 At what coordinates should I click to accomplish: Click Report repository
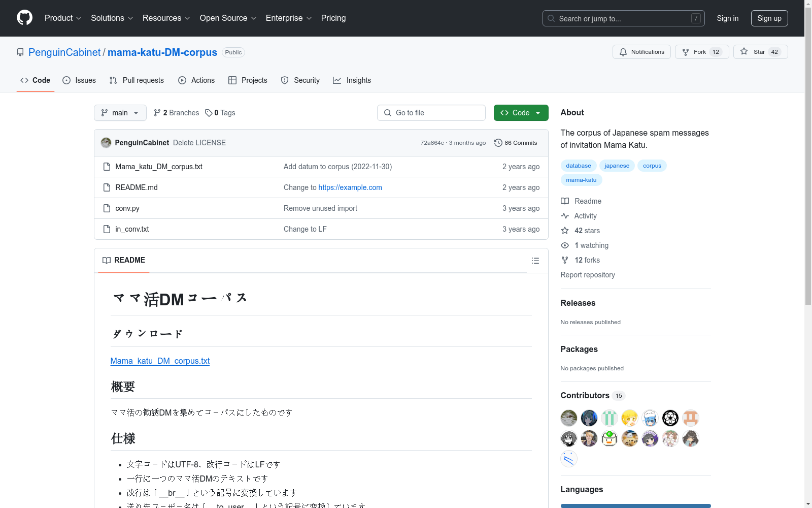coord(588,275)
